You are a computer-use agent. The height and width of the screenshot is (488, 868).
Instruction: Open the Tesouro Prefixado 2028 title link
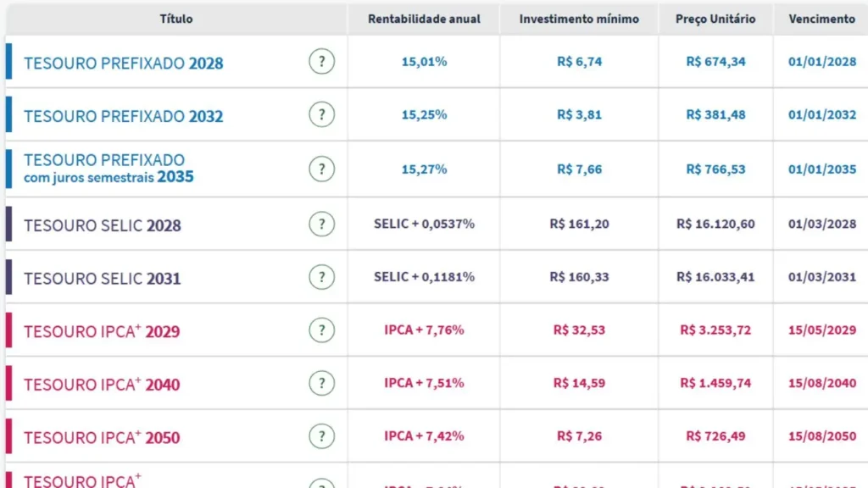124,64
